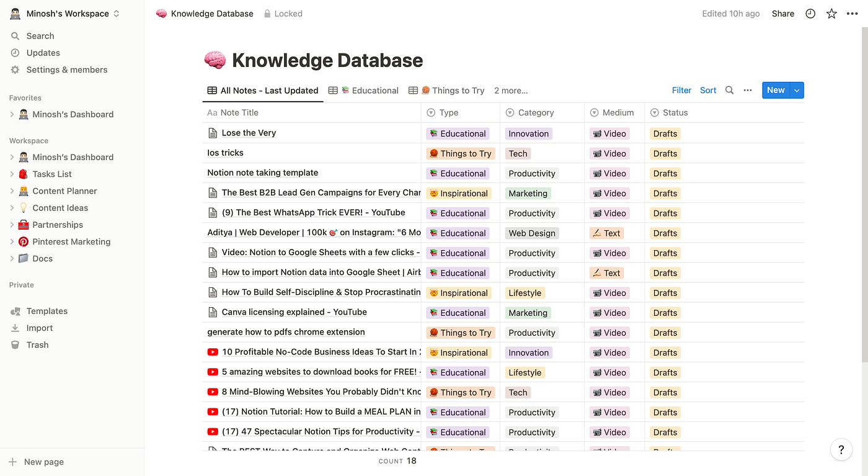Open 'generate how to pdfs chrome extension' note
This screenshot has width=868, height=476.
[x=286, y=332]
